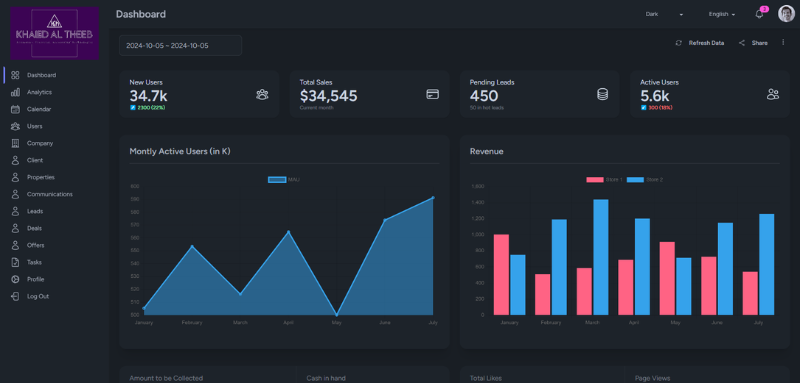Screen dimensions: 800x383
Task: Click the Log Out door icon
Action: click(15, 296)
